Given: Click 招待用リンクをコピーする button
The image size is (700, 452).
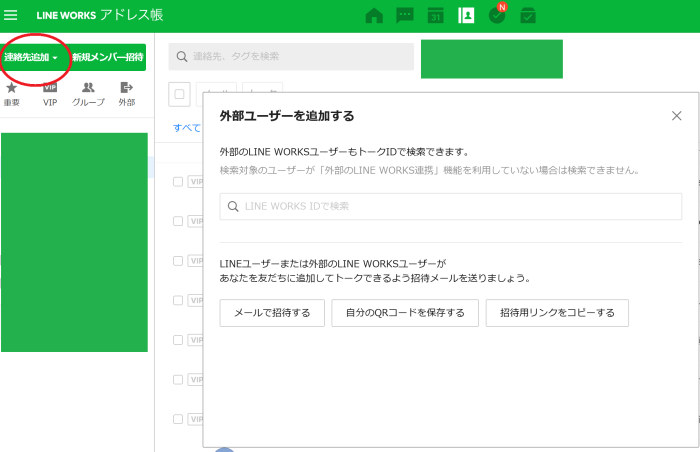Looking at the screenshot, I should coord(557,313).
